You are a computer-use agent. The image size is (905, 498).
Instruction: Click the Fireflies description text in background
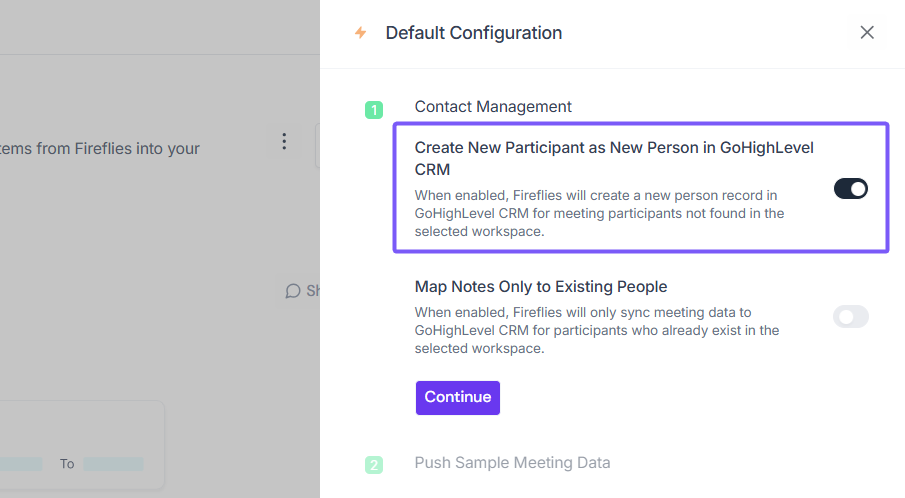tap(100, 149)
